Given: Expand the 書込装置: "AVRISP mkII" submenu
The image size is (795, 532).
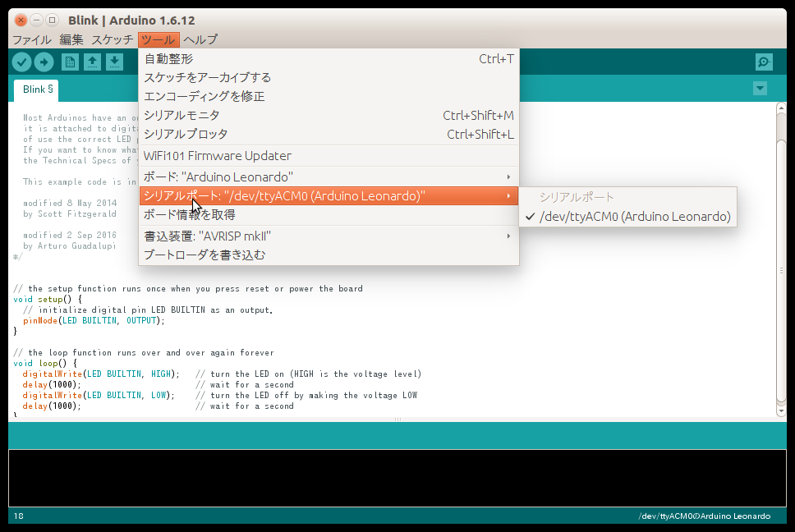Looking at the screenshot, I should (x=329, y=236).
